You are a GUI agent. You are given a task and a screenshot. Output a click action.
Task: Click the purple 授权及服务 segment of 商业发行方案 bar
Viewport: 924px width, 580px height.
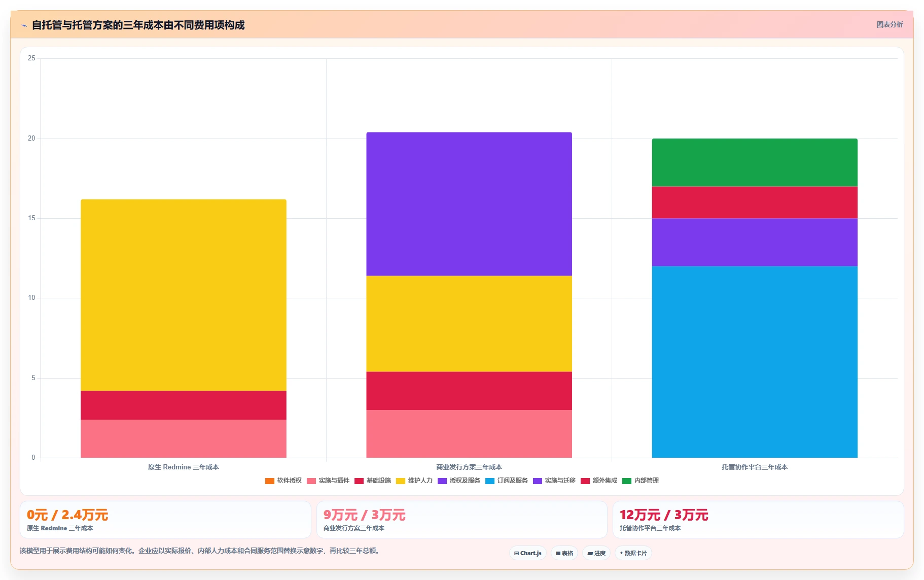469,204
